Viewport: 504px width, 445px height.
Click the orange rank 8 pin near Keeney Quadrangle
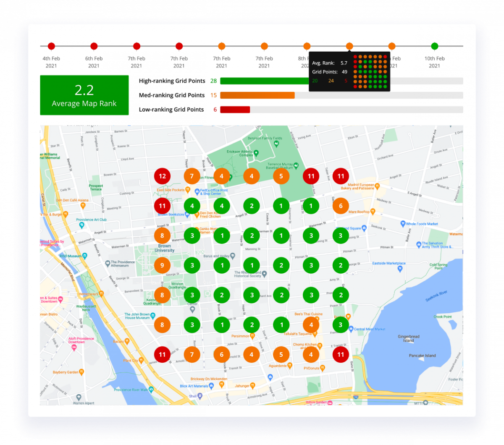click(x=162, y=295)
